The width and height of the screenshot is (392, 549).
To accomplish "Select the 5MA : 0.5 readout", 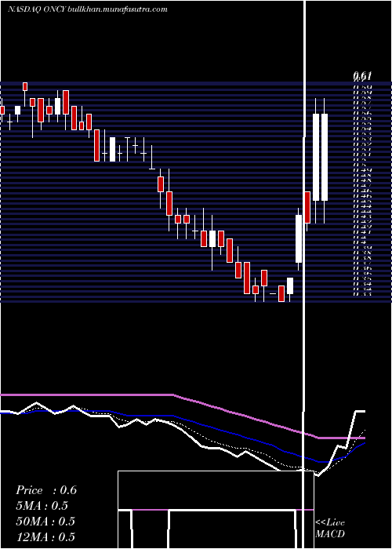I will pyautogui.click(x=42, y=506).
